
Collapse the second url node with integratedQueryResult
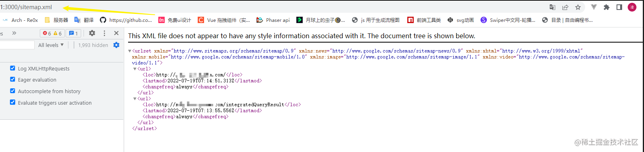click(x=135, y=99)
